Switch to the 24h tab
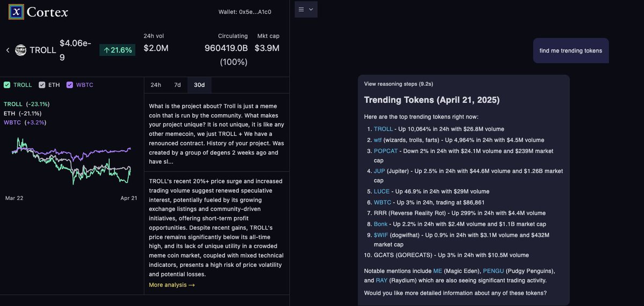The width and height of the screenshot is (644, 306). (x=156, y=85)
